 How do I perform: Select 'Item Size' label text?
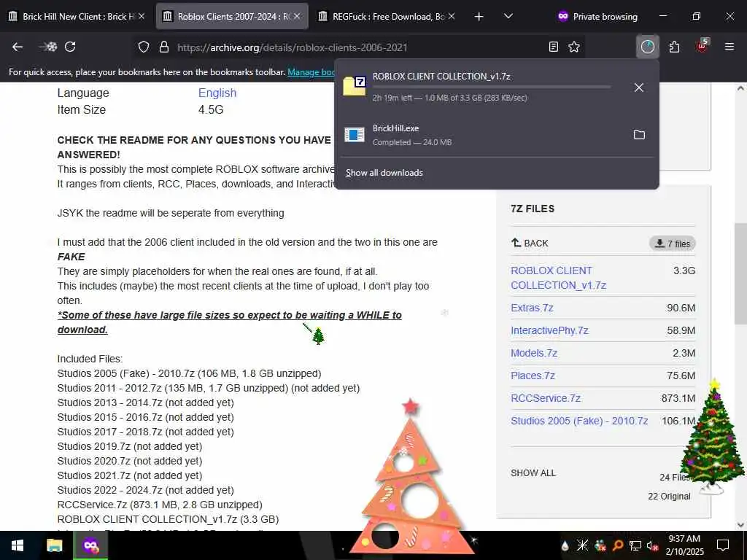tap(82, 109)
